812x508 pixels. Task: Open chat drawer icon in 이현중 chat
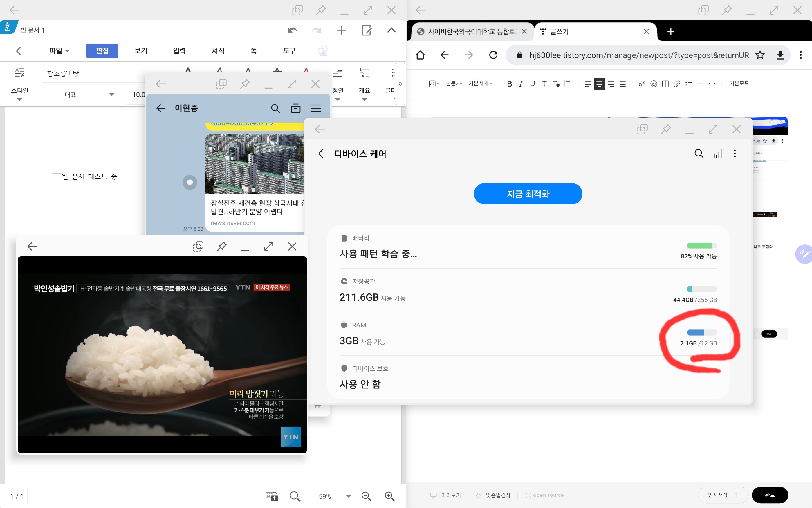[x=295, y=108]
